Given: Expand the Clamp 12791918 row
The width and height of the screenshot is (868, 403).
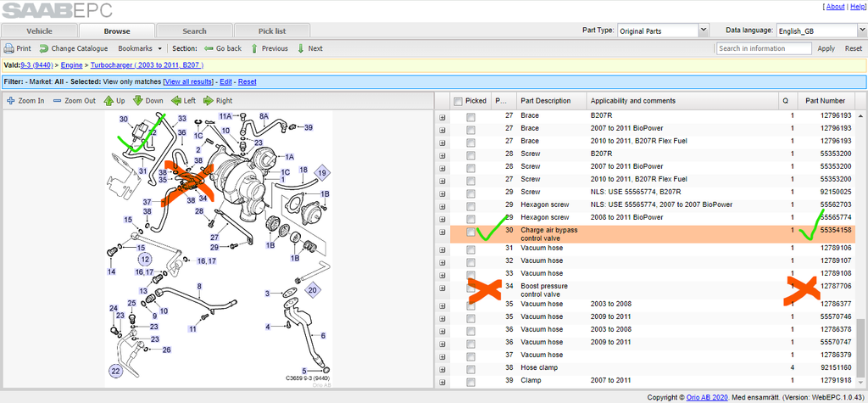Looking at the screenshot, I should pos(442,383).
